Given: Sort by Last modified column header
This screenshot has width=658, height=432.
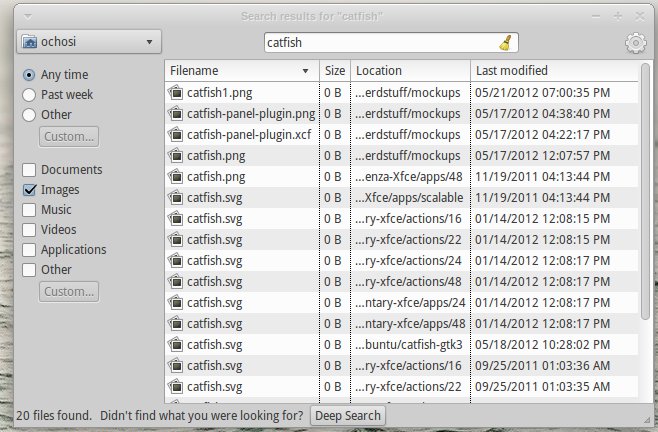Looking at the screenshot, I should (x=554, y=71).
